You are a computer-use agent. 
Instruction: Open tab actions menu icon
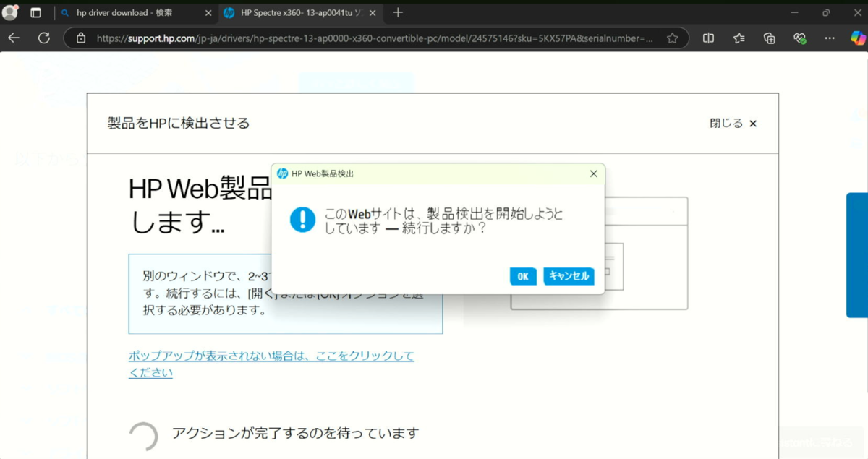click(x=35, y=13)
